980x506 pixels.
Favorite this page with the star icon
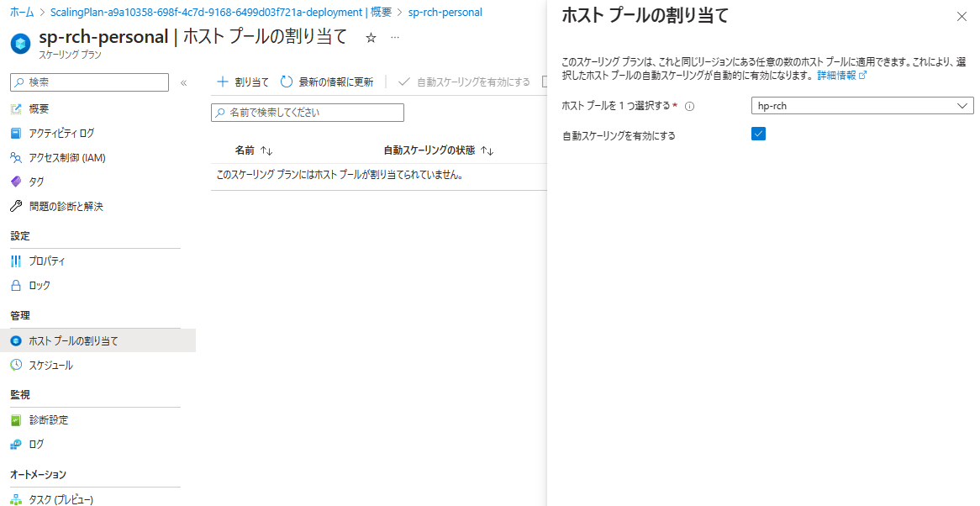pyautogui.click(x=371, y=38)
